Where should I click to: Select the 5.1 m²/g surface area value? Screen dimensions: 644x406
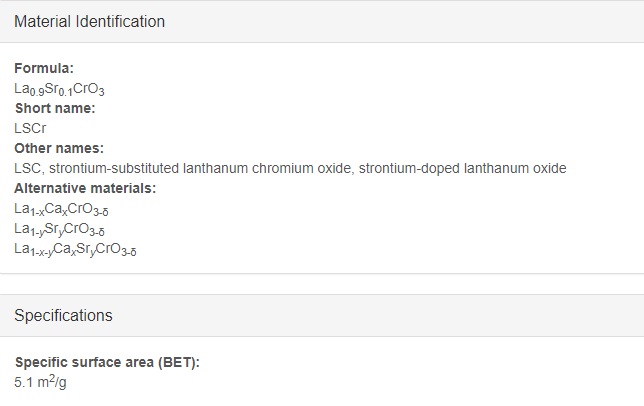coord(40,382)
